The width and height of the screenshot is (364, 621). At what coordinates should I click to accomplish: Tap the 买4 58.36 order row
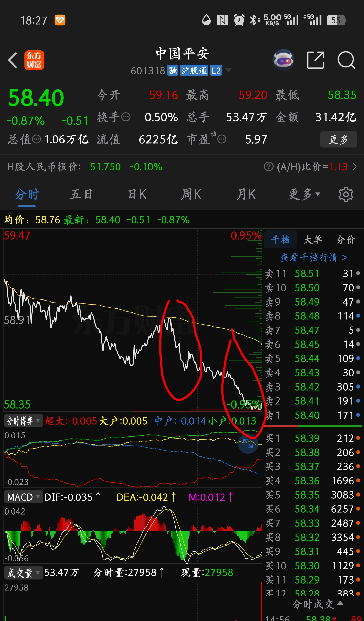tap(313, 481)
